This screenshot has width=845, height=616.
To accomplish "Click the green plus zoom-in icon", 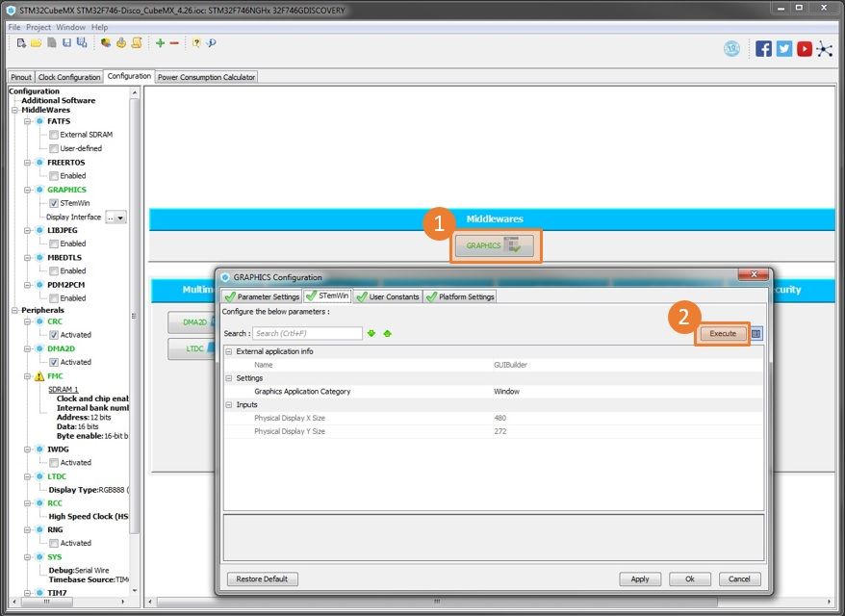I will 160,43.
